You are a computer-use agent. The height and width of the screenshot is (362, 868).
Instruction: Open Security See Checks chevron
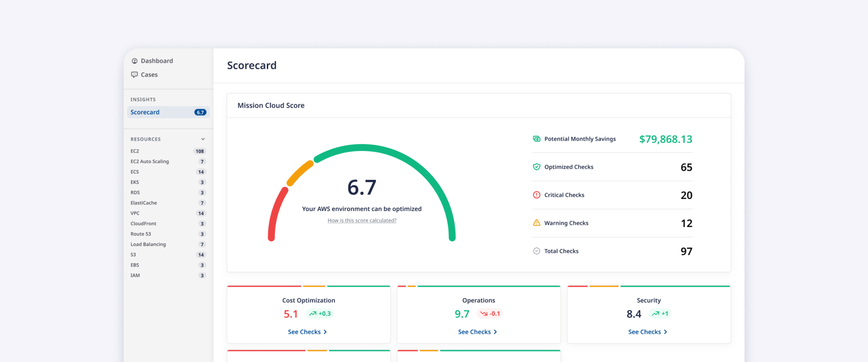pyautogui.click(x=665, y=332)
